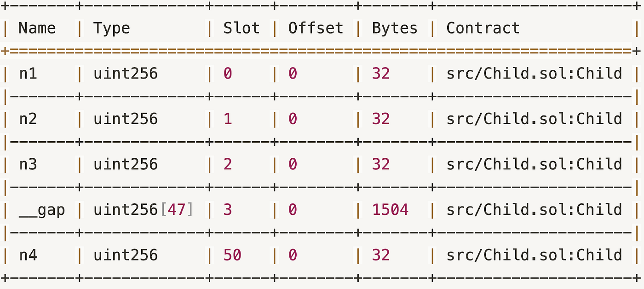Select the __gap variable name

click(x=42, y=211)
